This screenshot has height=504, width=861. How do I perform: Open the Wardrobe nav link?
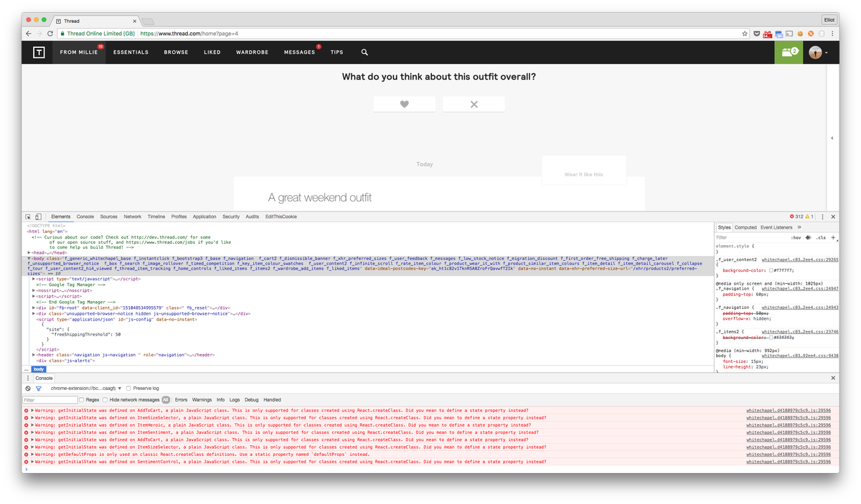click(252, 52)
